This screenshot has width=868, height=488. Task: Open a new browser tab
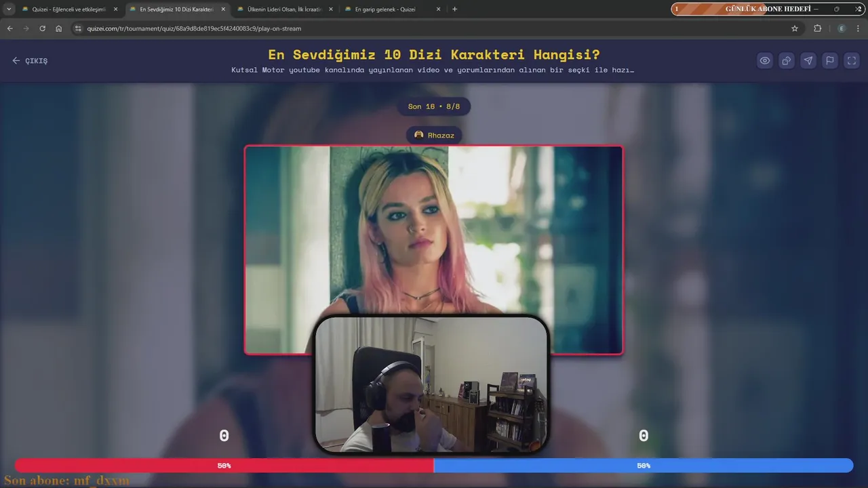(454, 9)
